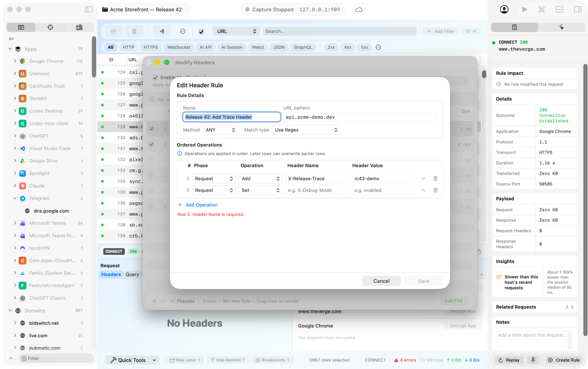
Task: Uncheck rule 1 checkbox in Modify Headers
Action: 152,129
